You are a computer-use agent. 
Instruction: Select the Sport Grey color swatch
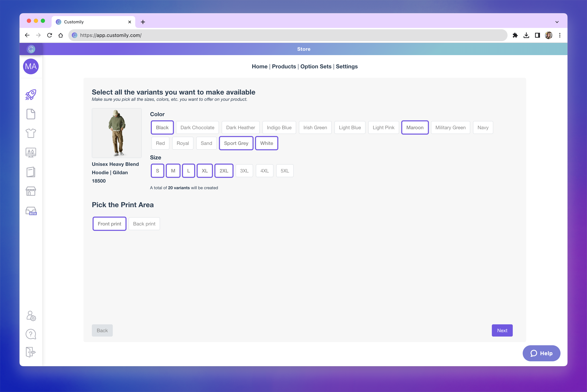tap(236, 143)
